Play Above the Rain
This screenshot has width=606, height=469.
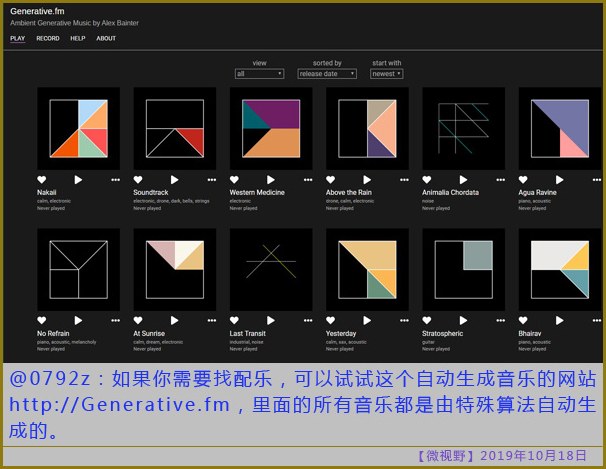(367, 180)
